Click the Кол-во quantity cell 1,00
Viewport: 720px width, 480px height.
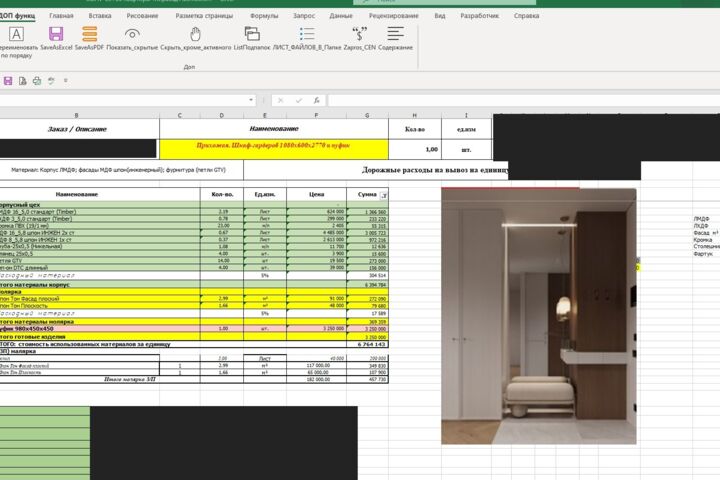[x=415, y=149]
